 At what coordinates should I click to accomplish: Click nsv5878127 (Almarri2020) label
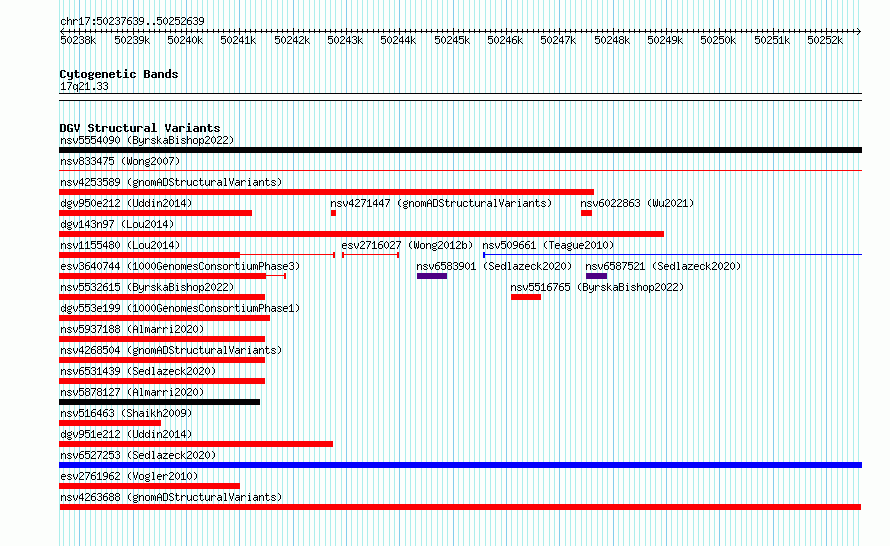point(132,392)
